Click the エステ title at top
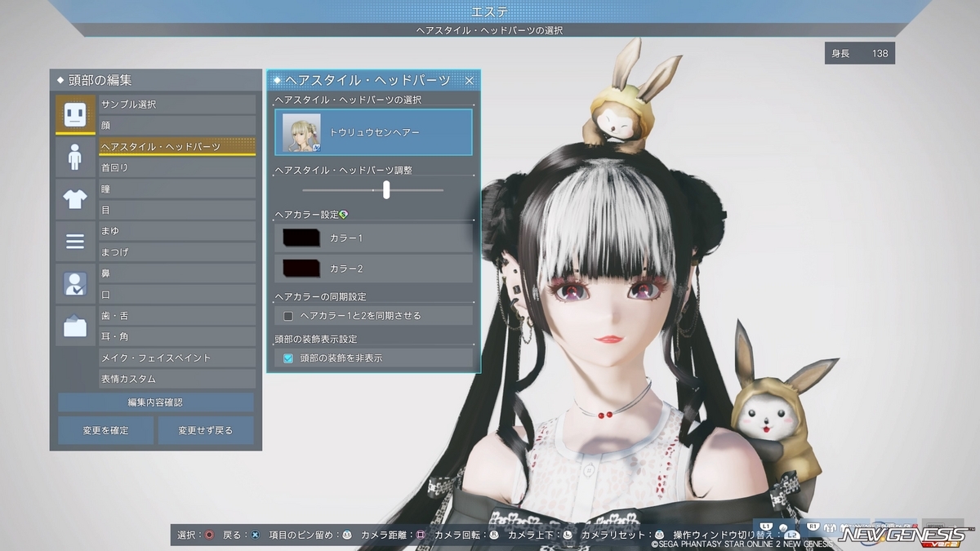This screenshot has width=980, height=551. (x=491, y=11)
